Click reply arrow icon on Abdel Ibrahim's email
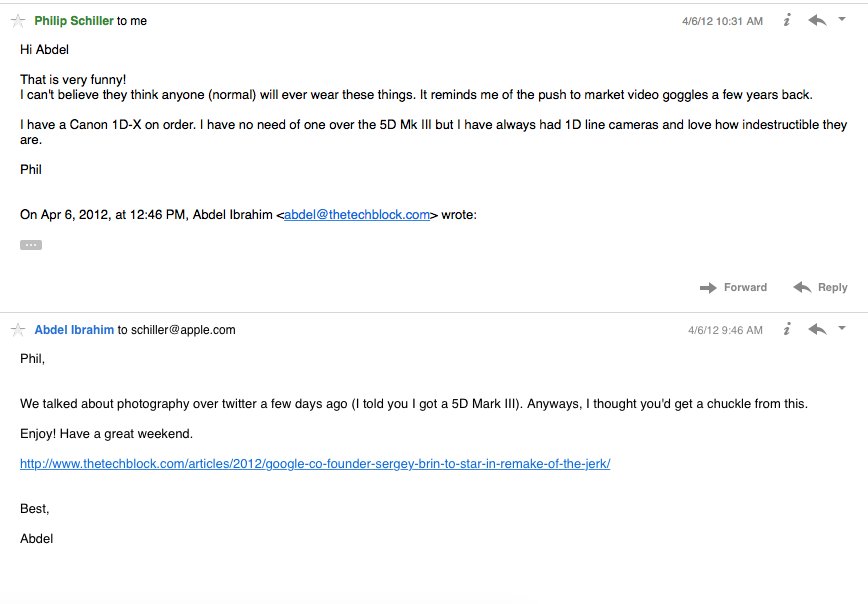The image size is (868, 604). pos(817,329)
